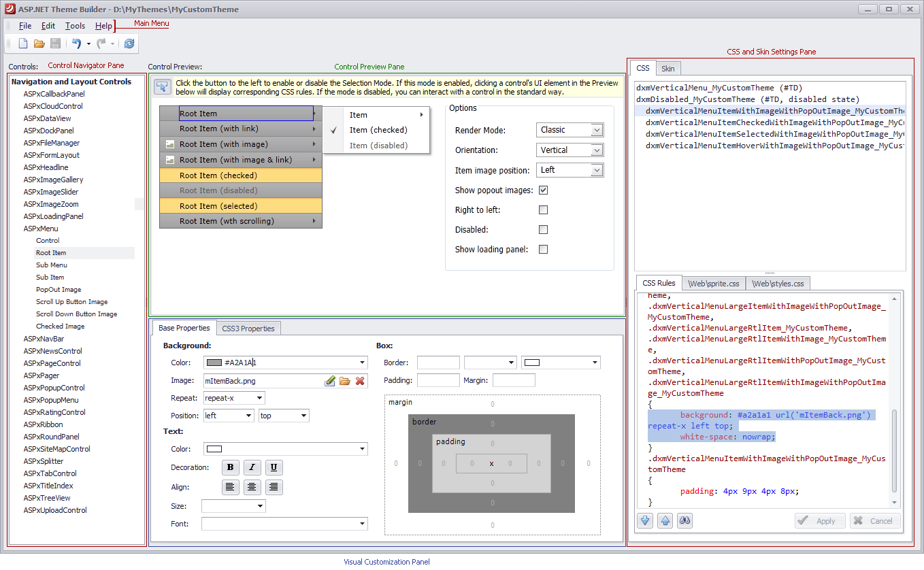Click the Margin input field
Viewport: 924px width, 570px height.
pos(514,380)
